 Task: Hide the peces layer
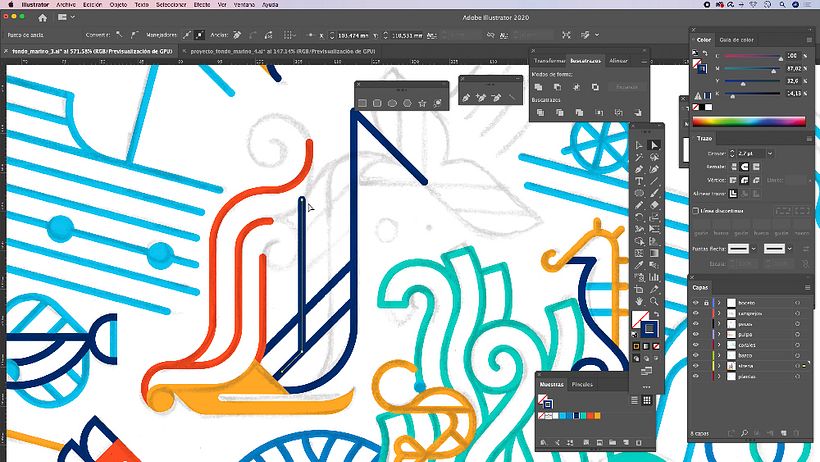coord(696,324)
